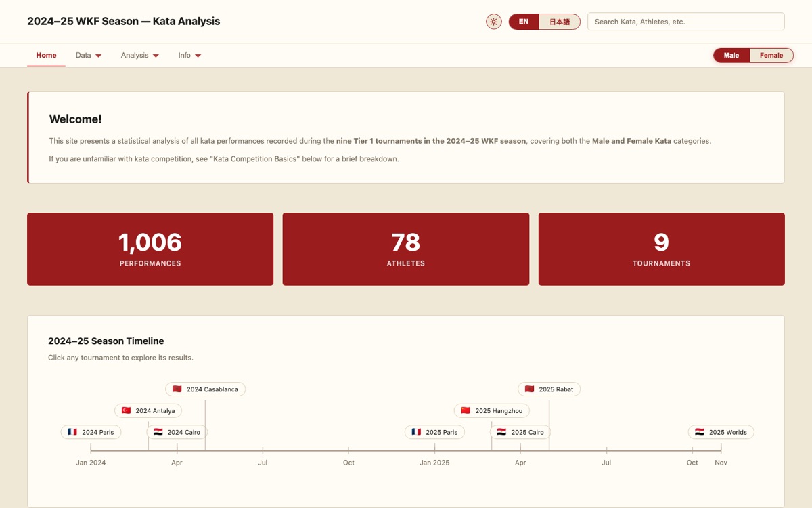Click the 78 Athletes card
The image size is (812, 508).
coord(406,249)
